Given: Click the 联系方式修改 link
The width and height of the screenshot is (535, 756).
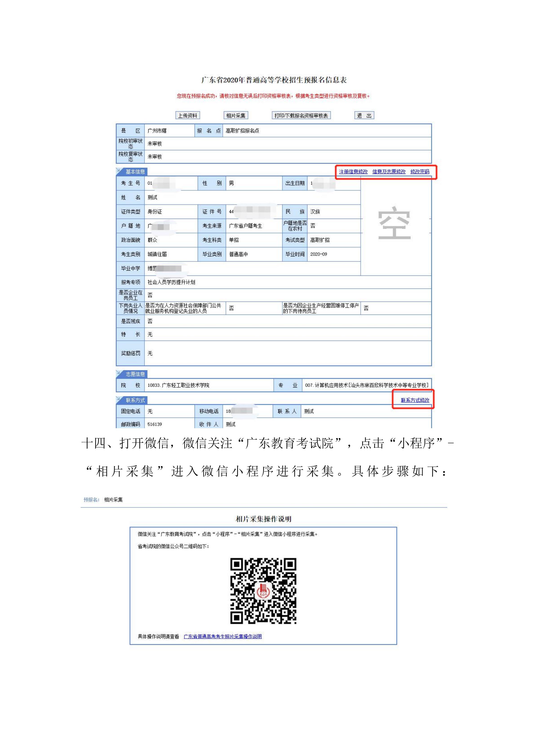Looking at the screenshot, I should pyautogui.click(x=415, y=400).
